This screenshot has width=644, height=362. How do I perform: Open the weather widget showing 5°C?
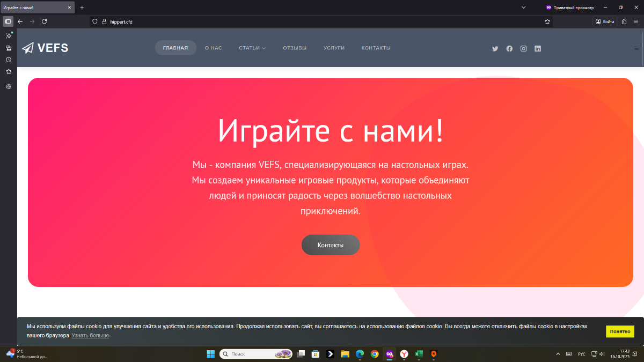coord(27,354)
